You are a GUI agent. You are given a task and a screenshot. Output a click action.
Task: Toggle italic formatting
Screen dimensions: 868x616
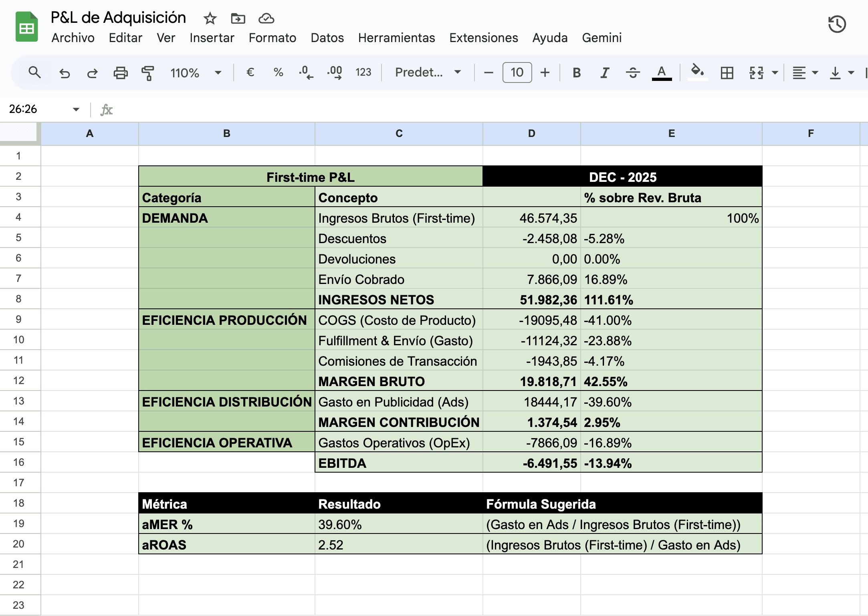[x=604, y=73]
